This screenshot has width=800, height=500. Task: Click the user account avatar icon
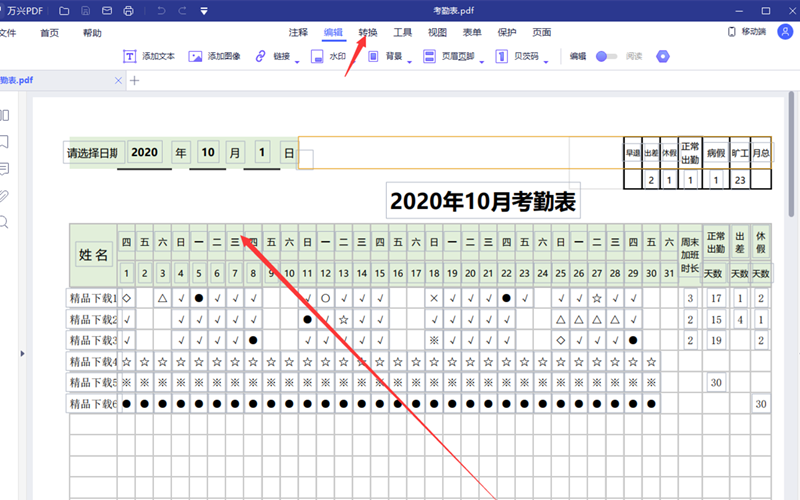[785, 32]
